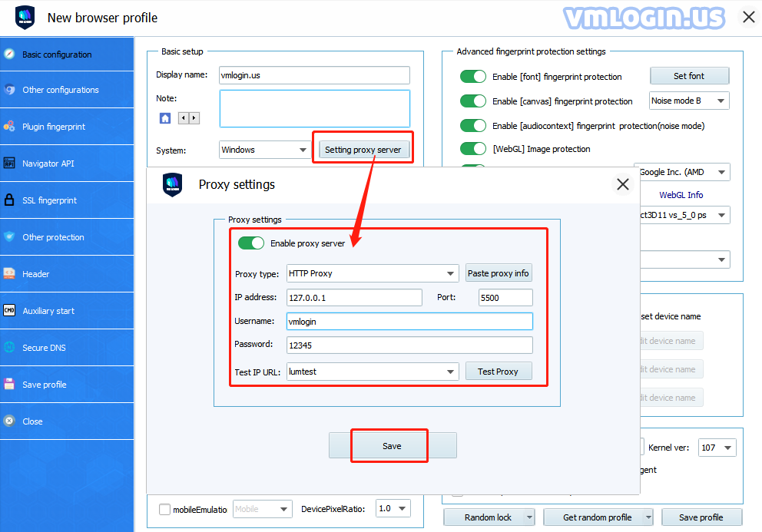Viewport: 762px width, 532px height.
Task: Open Other protection section
Action: (67, 237)
